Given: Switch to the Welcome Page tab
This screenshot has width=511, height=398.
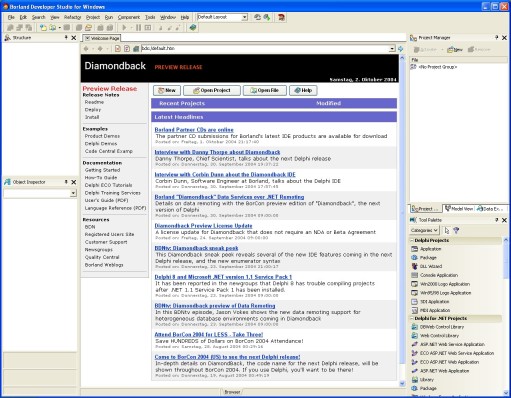Looking at the screenshot, I should point(102,38).
